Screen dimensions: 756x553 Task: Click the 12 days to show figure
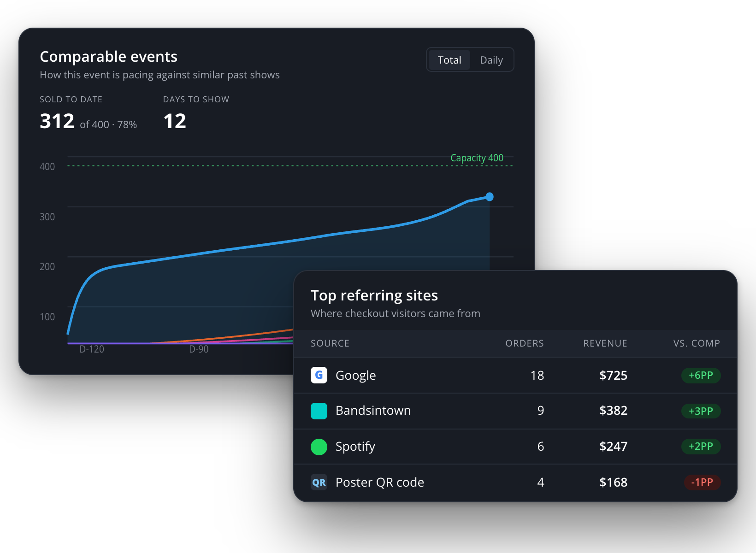pyautogui.click(x=175, y=121)
